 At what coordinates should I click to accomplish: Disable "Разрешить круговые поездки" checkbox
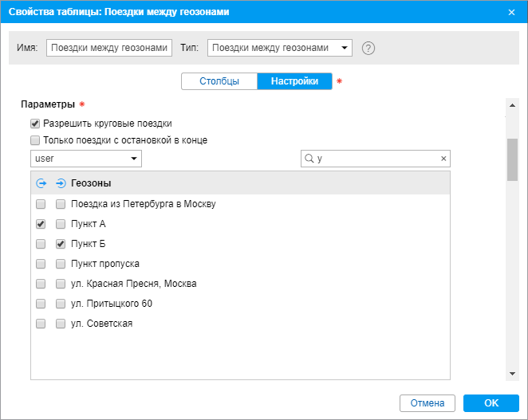(x=35, y=124)
